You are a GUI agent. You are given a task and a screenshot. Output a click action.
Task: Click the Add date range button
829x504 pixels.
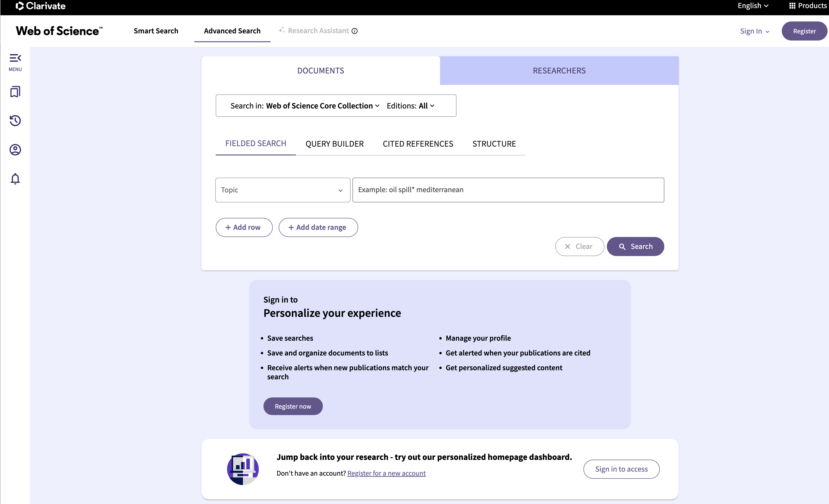click(318, 227)
